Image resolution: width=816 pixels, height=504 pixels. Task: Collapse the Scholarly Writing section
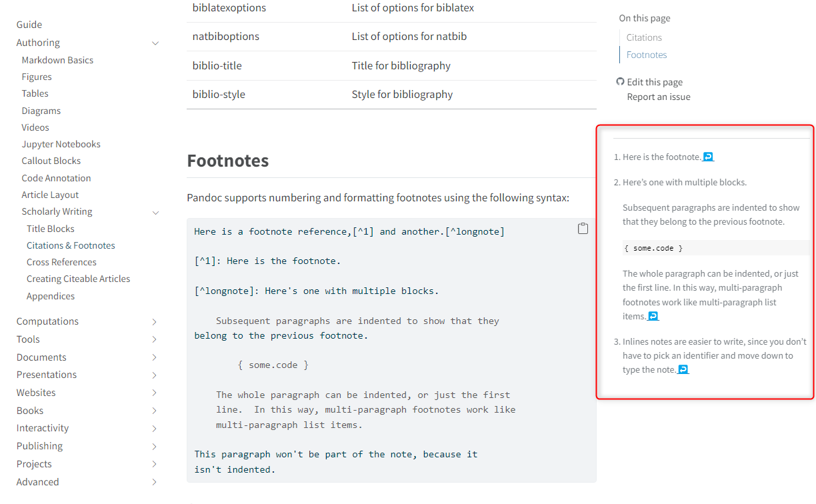click(155, 211)
